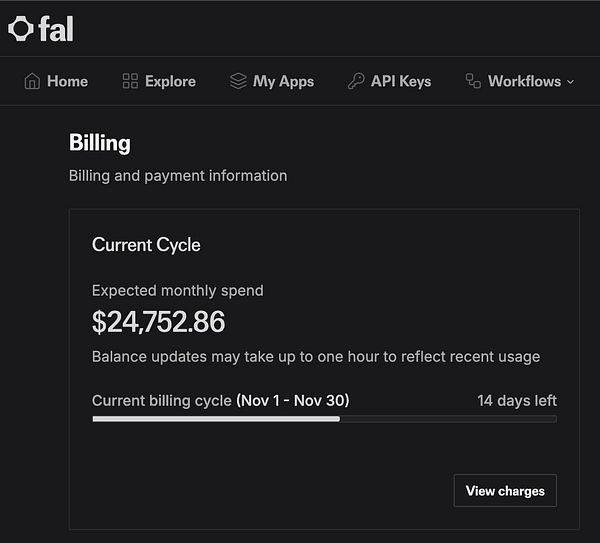Screen dimensions: 600x543
Task: Go to the Explore label
Action: point(170,81)
